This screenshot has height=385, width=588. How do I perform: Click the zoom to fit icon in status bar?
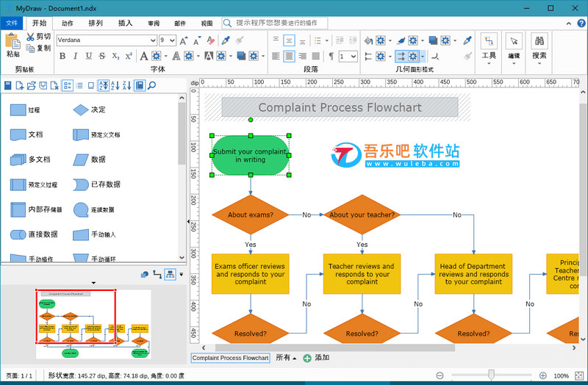(x=579, y=375)
